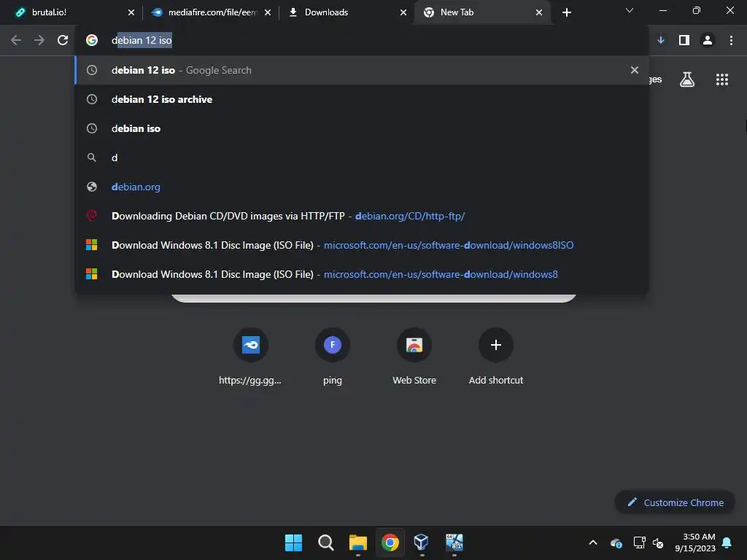Open the https://gg.gg... shortcut tile
Image resolution: width=747 pixels, height=560 pixels.
(251, 357)
